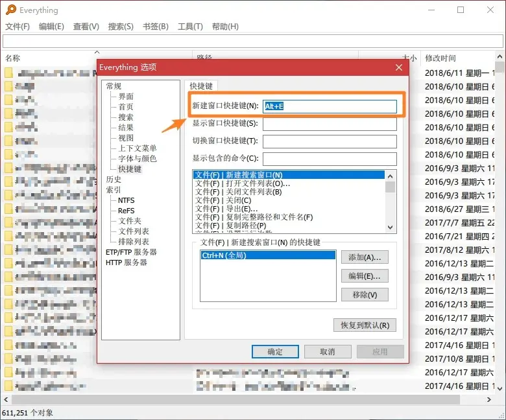Select ETP/FTP 服务器 in the options tree
This screenshot has height=420, width=506.
coord(131,252)
